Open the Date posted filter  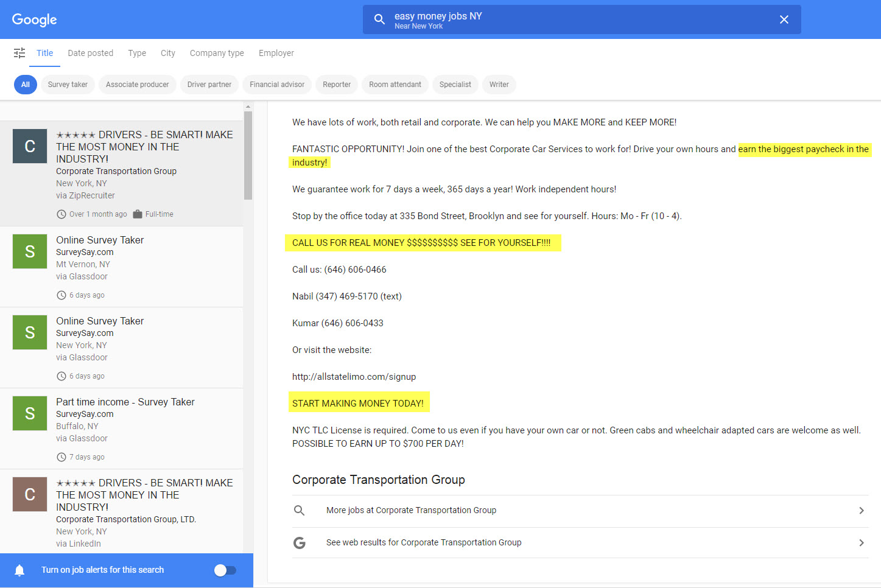pyautogui.click(x=91, y=53)
